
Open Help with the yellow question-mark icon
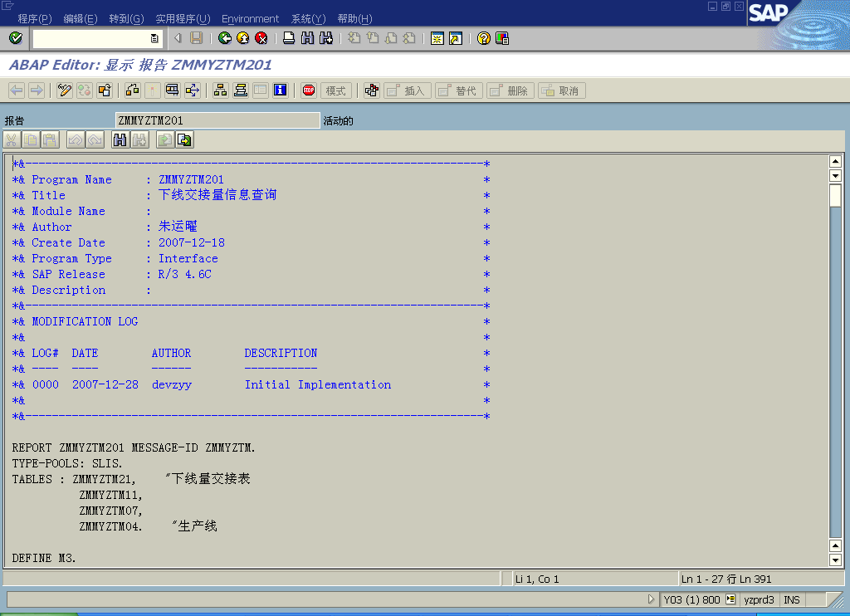484,38
